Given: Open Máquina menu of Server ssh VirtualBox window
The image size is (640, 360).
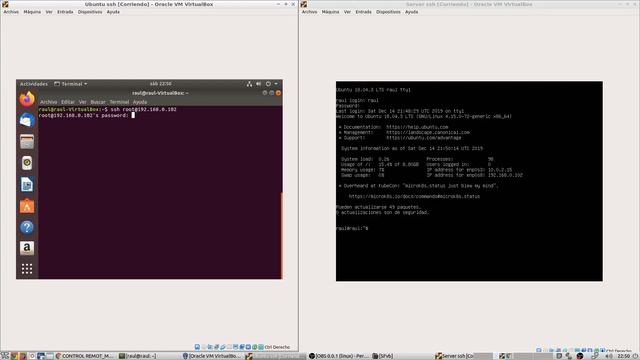Looking at the screenshot, I should (x=331, y=12).
